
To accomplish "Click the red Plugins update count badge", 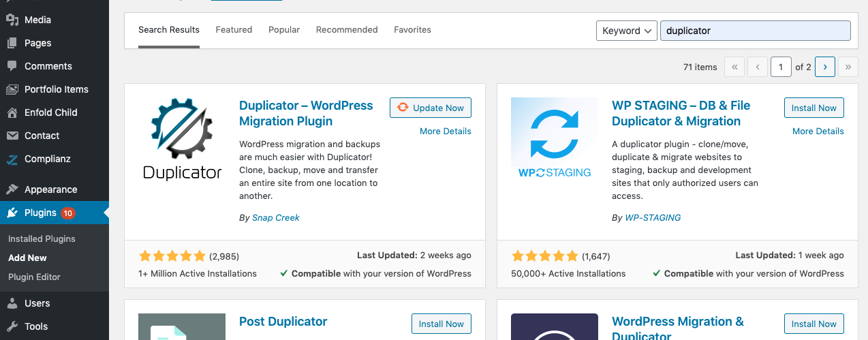I will point(67,213).
